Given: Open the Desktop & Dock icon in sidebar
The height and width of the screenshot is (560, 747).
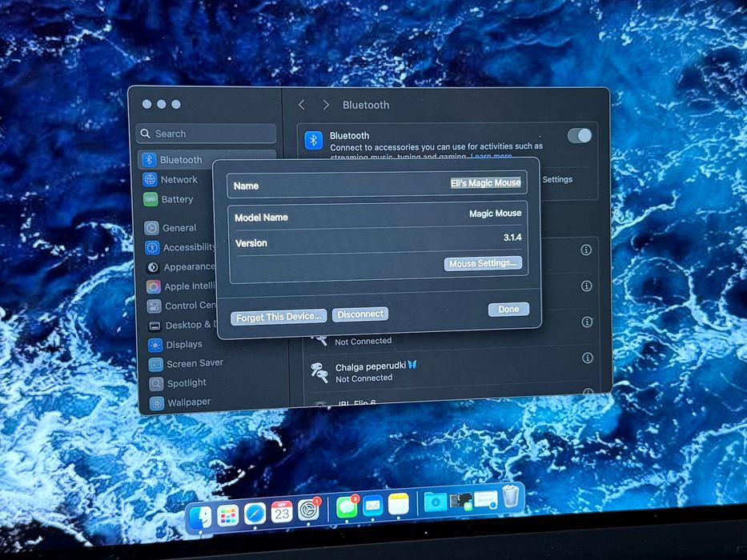Looking at the screenshot, I should 155,326.
